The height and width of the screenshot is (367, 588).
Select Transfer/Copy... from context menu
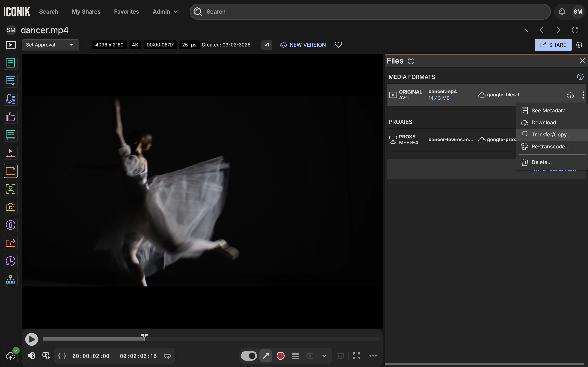coord(551,134)
